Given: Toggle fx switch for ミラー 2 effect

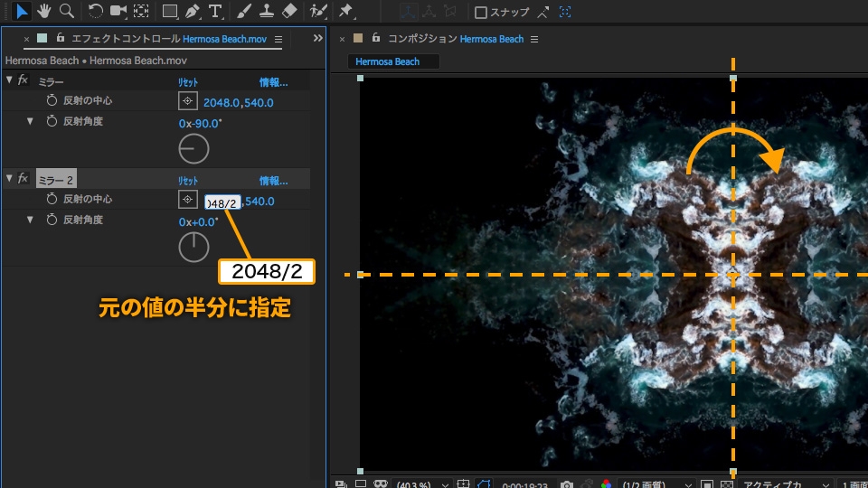Looking at the screenshot, I should coord(23,178).
